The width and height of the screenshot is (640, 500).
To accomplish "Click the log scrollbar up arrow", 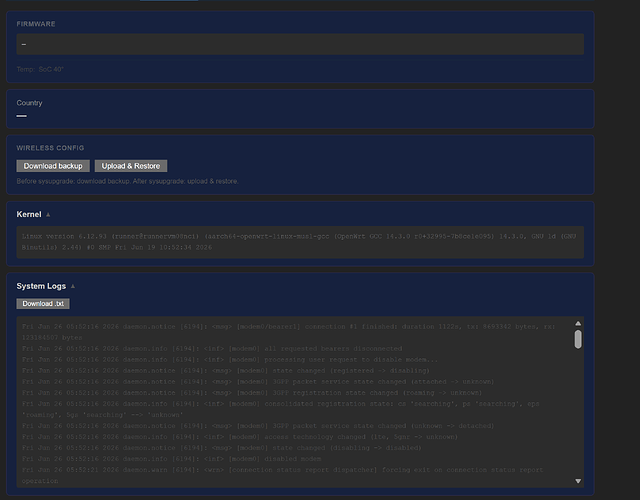I will tap(578, 323).
